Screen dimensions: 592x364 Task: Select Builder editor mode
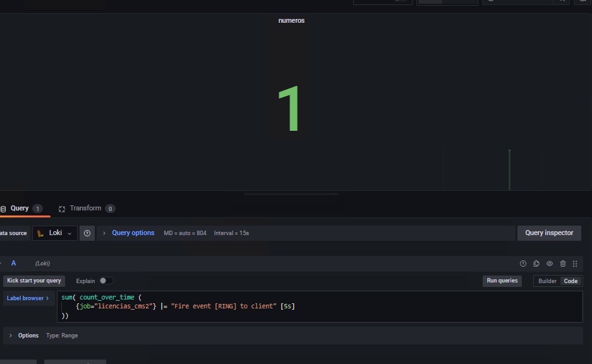coord(547,281)
